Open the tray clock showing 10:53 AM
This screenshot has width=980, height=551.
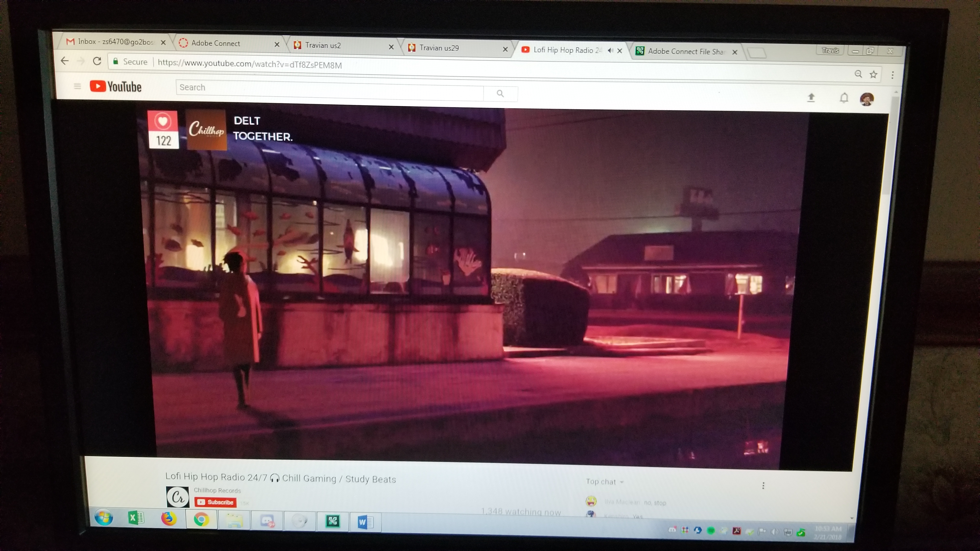tap(828, 533)
